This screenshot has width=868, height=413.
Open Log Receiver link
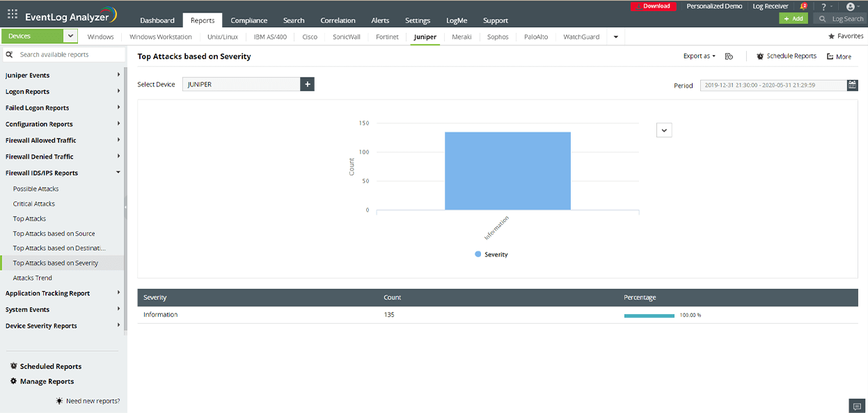[771, 6]
